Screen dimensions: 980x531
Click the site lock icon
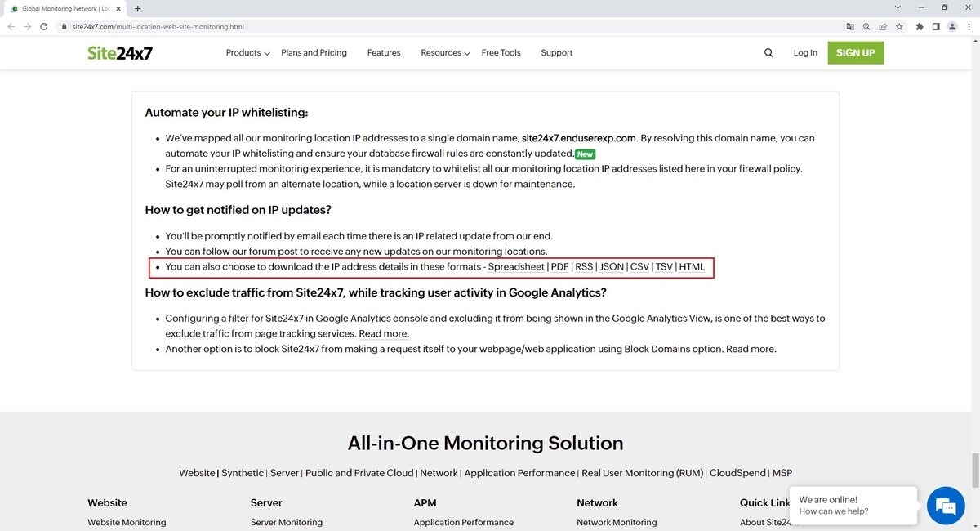tap(65, 26)
